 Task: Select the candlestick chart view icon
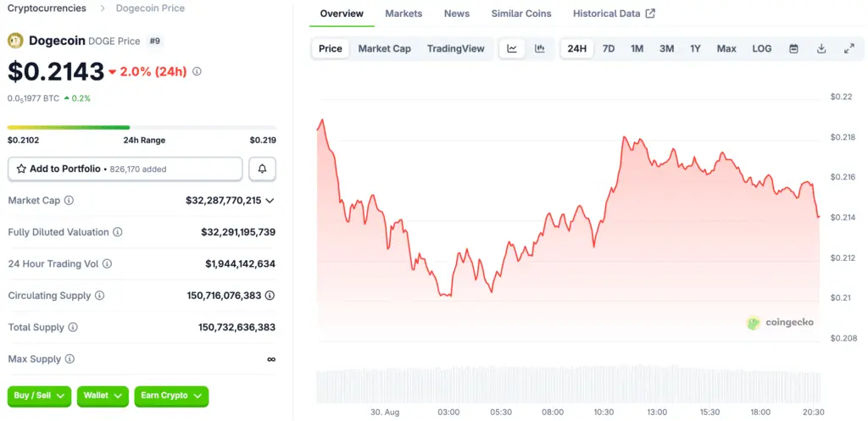pyautogui.click(x=539, y=48)
